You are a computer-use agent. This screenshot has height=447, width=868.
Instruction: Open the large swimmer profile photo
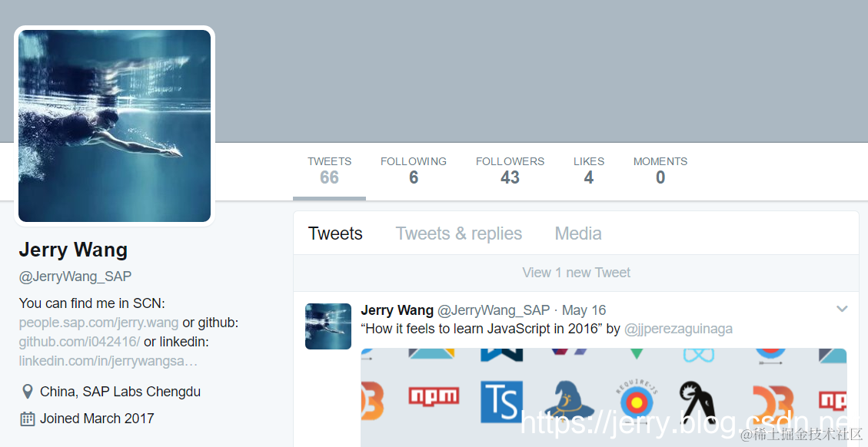115,126
